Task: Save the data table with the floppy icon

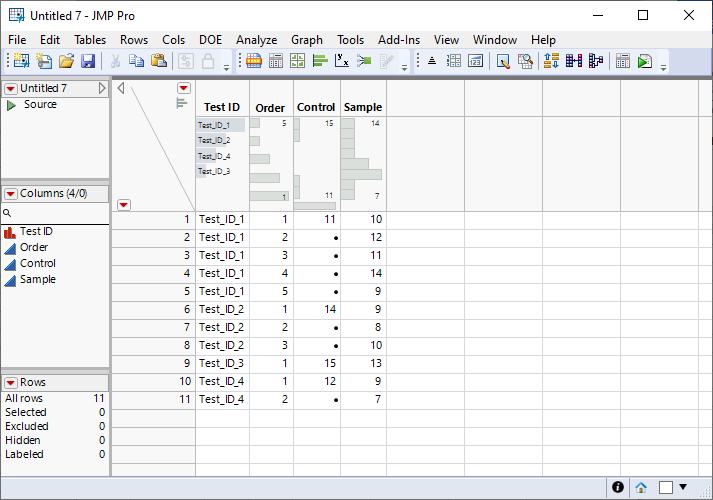Action: pyautogui.click(x=88, y=61)
